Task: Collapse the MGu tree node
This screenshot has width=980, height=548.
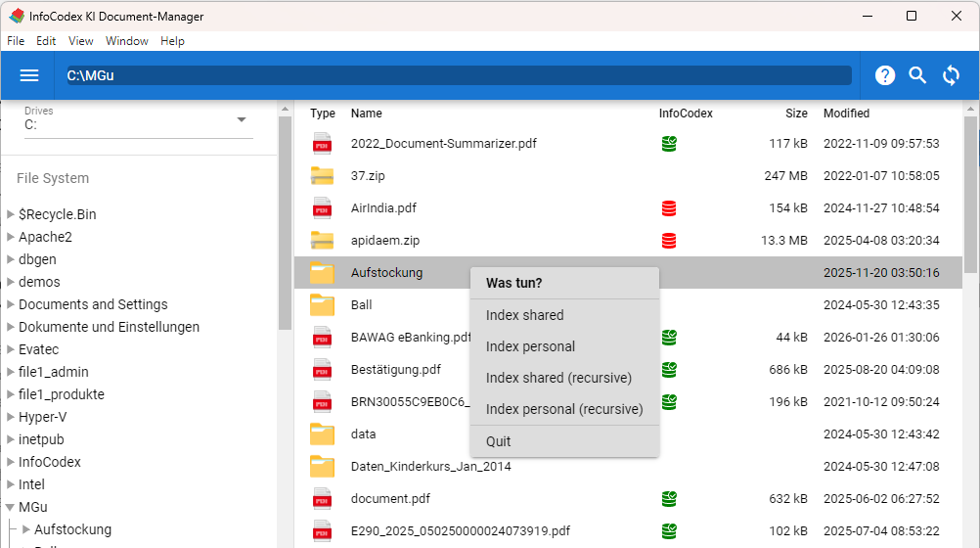Action: [x=10, y=507]
